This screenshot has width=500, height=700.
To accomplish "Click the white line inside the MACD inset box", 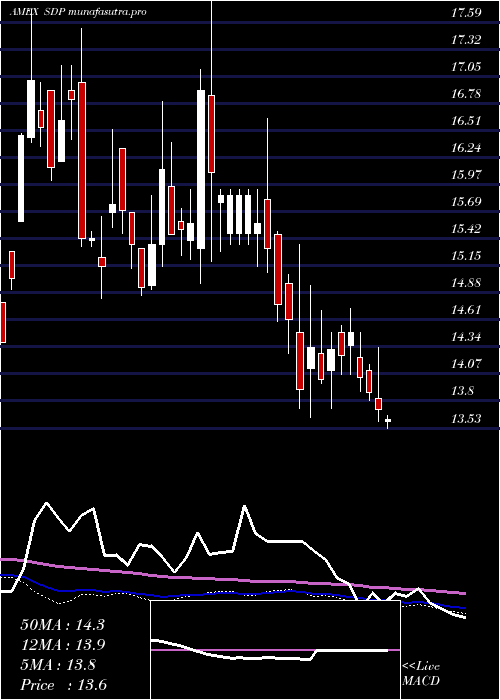I will [x=268, y=656].
